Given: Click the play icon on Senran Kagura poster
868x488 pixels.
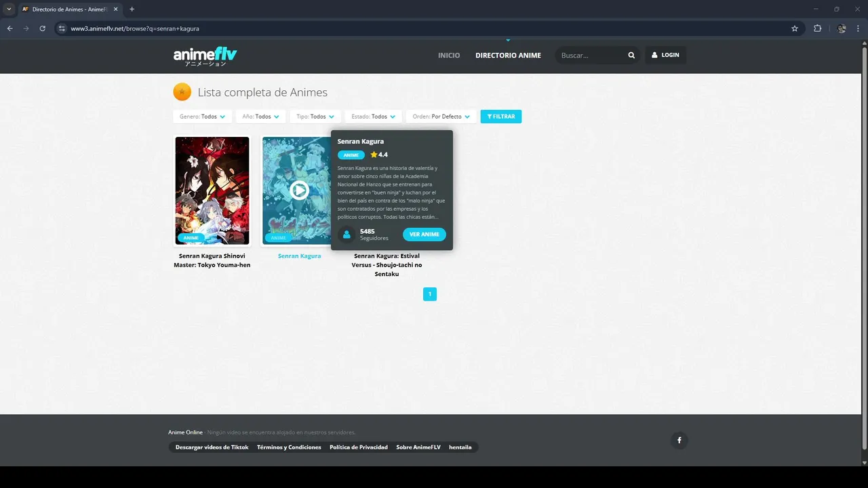Looking at the screenshot, I should [299, 190].
